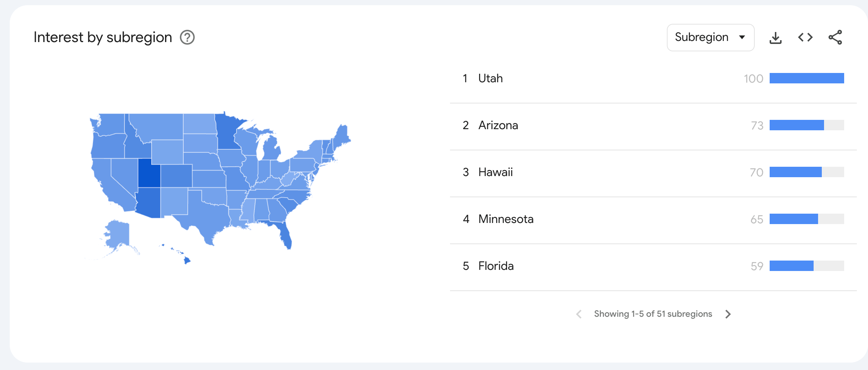Viewport: 868px width, 370px height.
Task: Select Minnesota state on the map
Action: coord(227,132)
